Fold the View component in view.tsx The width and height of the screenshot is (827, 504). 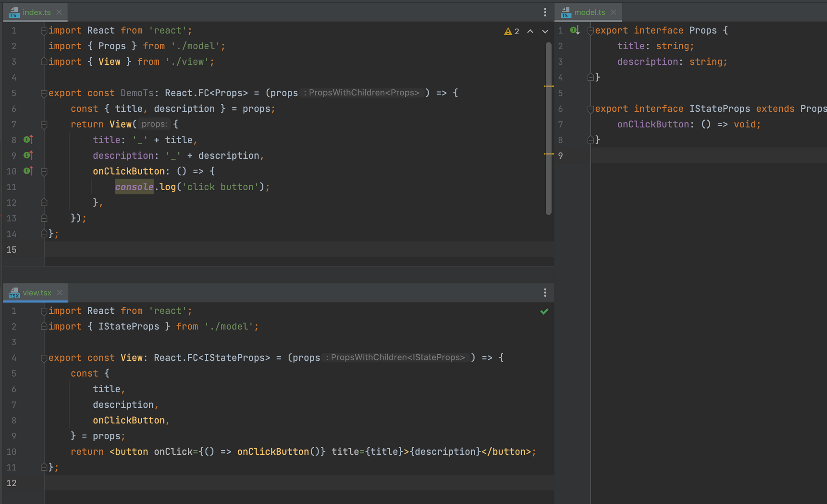[x=44, y=358]
